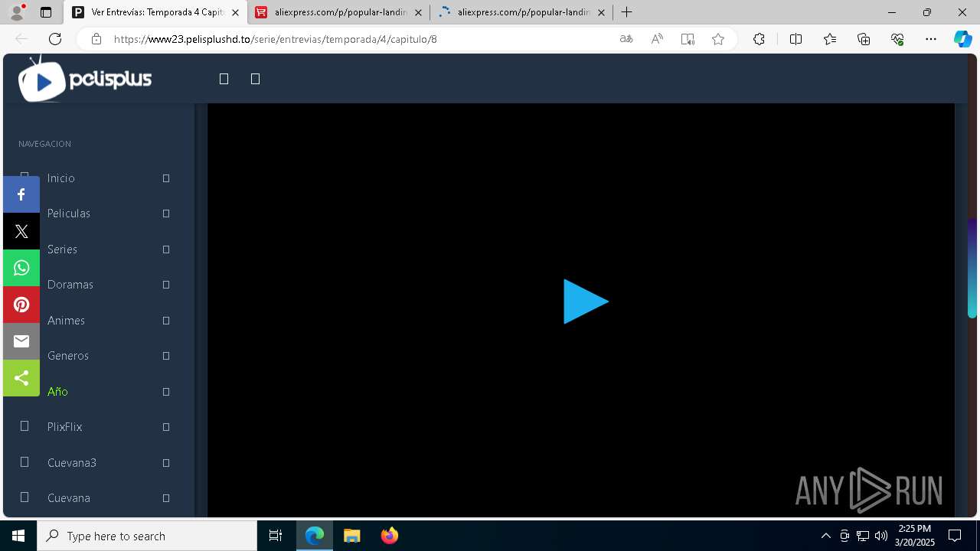Click the Cuevana row left icon
Image resolution: width=980 pixels, height=551 pixels.
[x=24, y=497]
